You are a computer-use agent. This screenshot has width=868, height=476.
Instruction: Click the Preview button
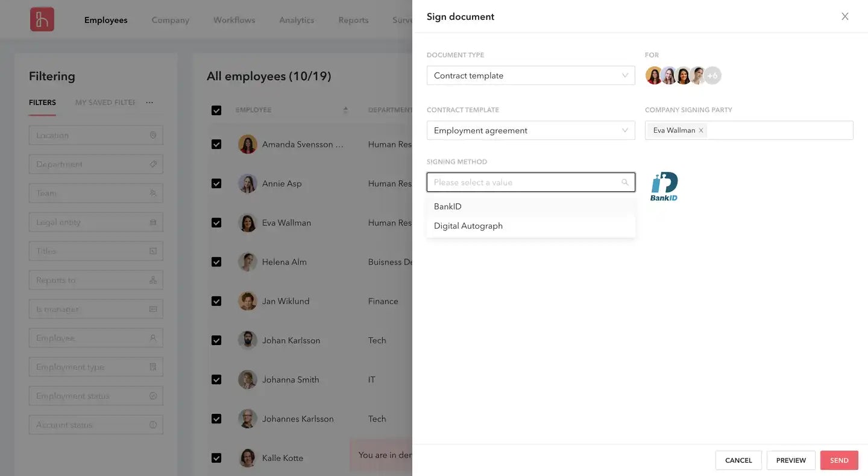coord(791,460)
